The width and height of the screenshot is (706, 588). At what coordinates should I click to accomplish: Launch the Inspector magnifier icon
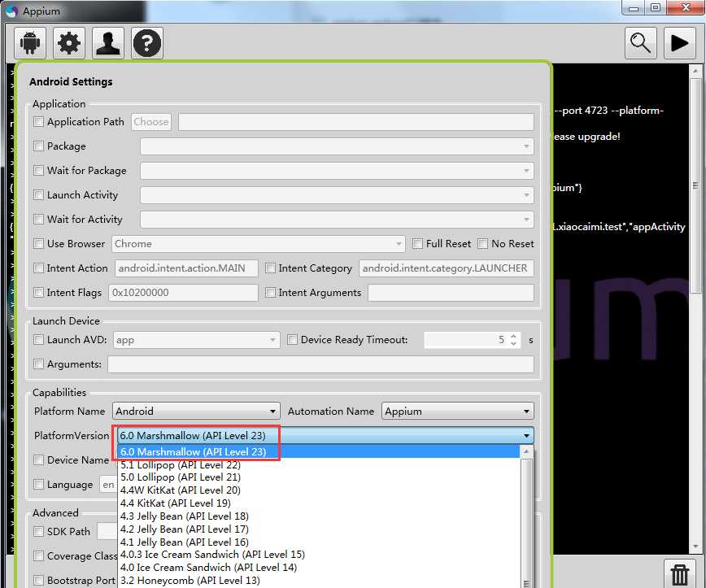(640, 43)
